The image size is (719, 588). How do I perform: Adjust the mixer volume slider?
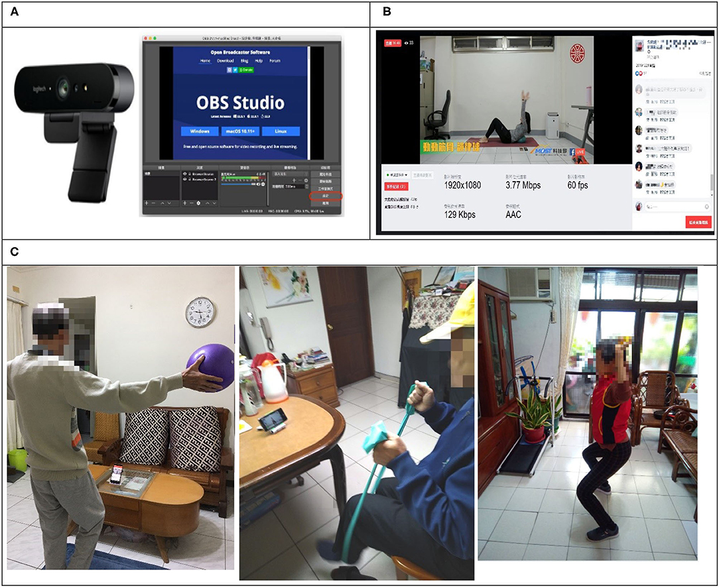238,184
